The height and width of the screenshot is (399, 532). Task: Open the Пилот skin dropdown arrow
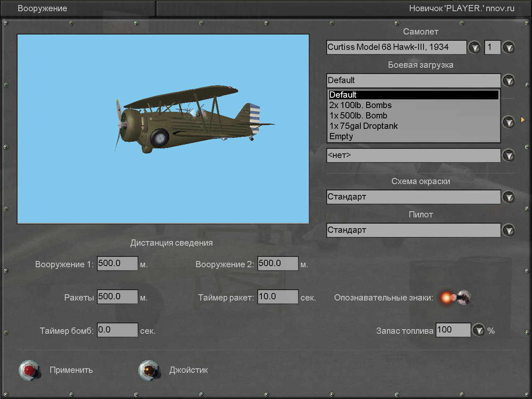508,230
